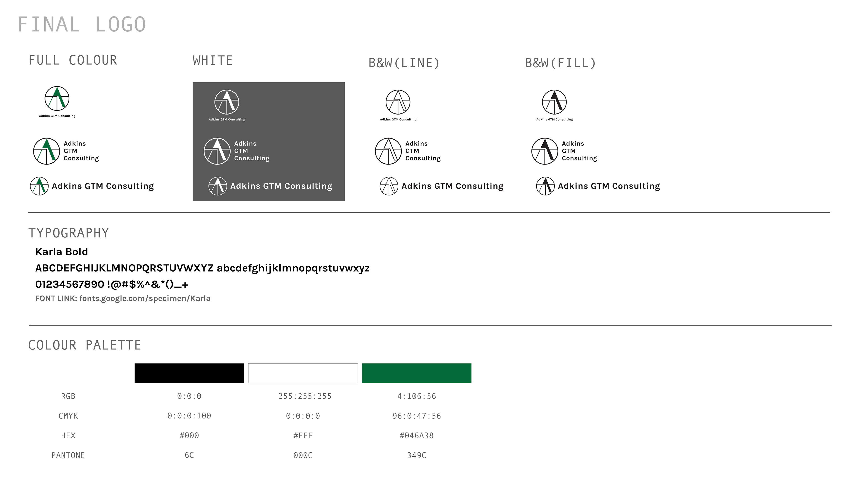Click B&W fill horizontal 'Adkins GTM Consulting' wordmark

click(609, 186)
